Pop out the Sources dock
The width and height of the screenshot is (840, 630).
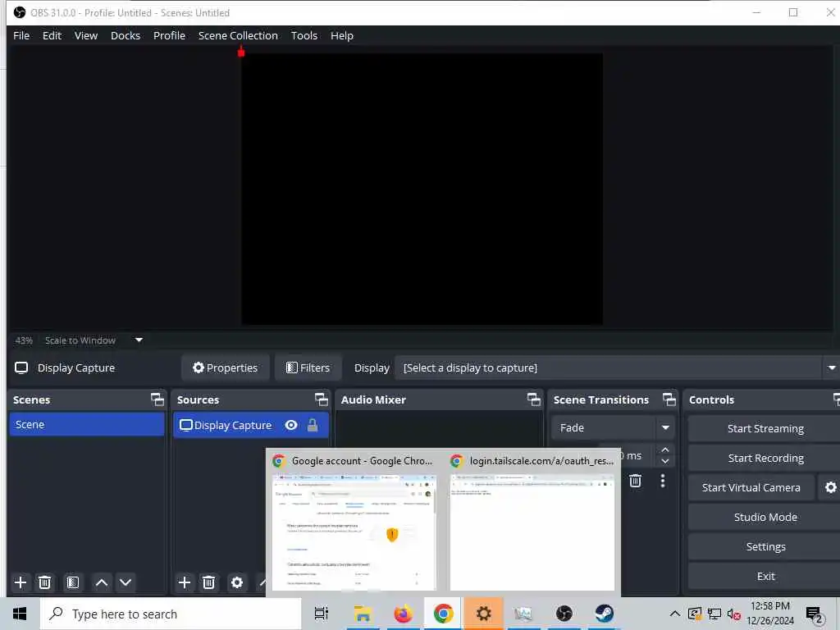321,399
